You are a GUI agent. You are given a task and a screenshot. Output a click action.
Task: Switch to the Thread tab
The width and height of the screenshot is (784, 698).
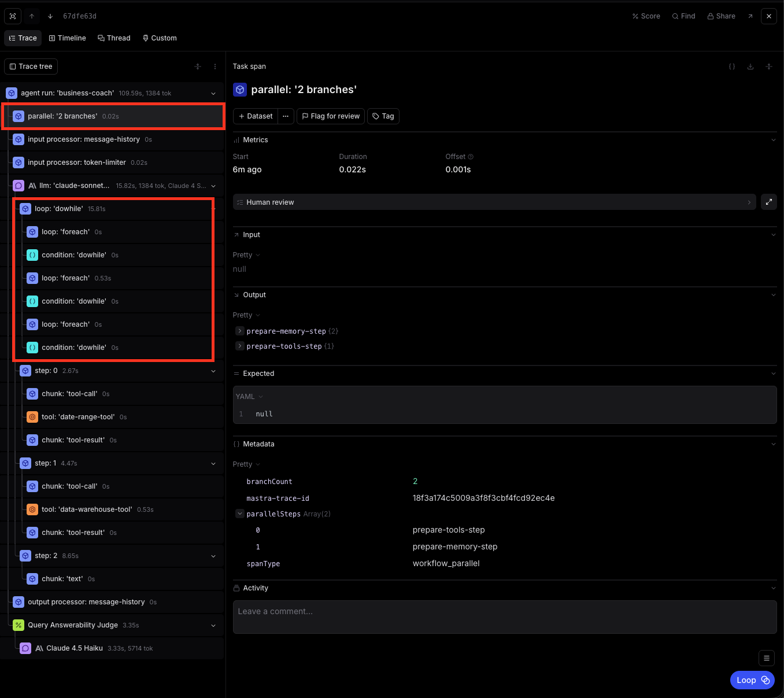114,38
